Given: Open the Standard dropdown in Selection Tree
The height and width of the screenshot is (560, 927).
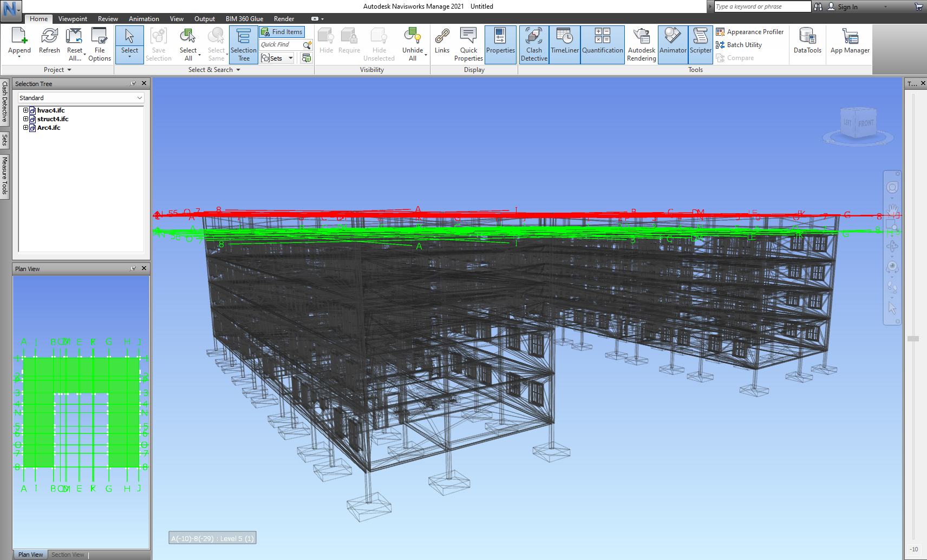Looking at the screenshot, I should [81, 98].
